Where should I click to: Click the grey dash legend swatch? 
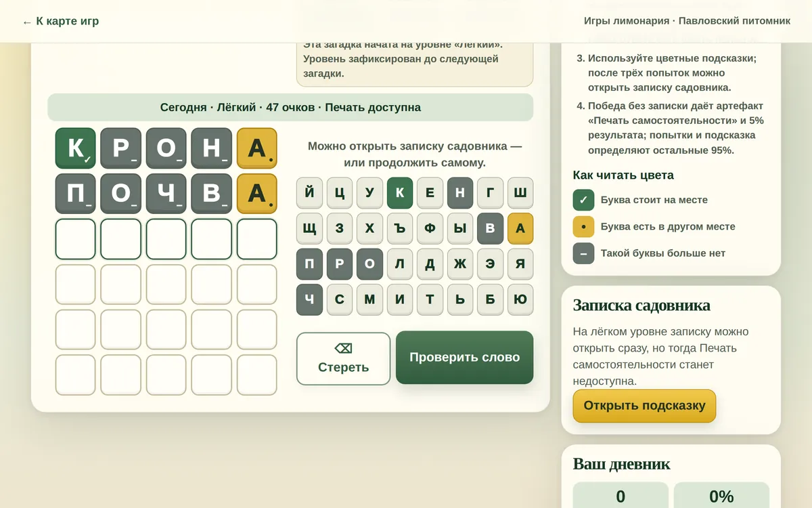(x=583, y=253)
